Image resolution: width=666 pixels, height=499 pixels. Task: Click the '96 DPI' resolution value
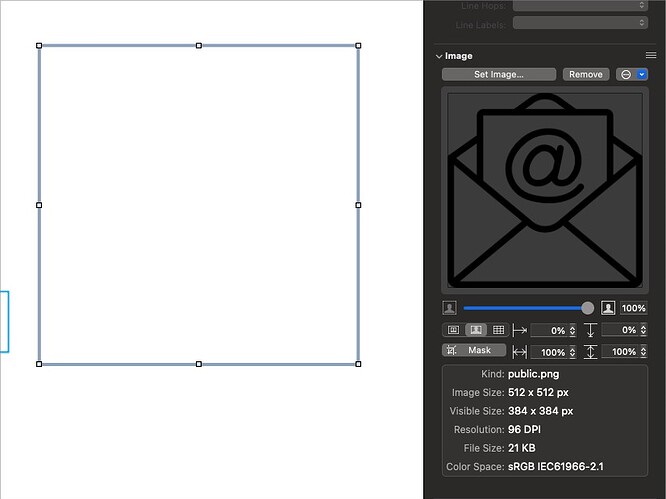point(524,429)
